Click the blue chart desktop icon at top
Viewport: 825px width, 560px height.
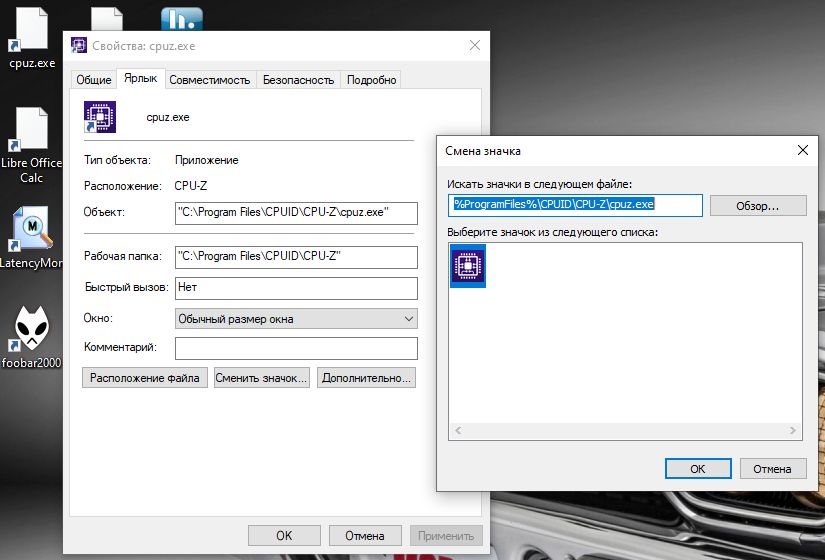[182, 19]
